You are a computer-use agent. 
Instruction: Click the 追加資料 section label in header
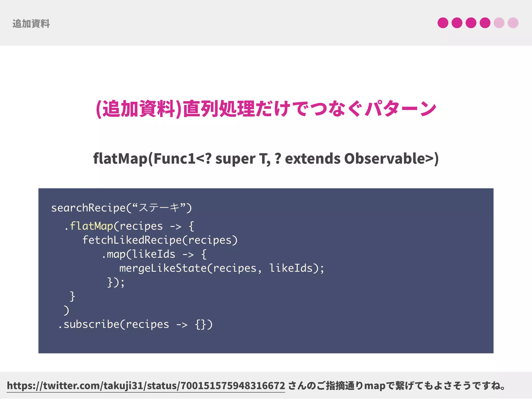pos(31,24)
